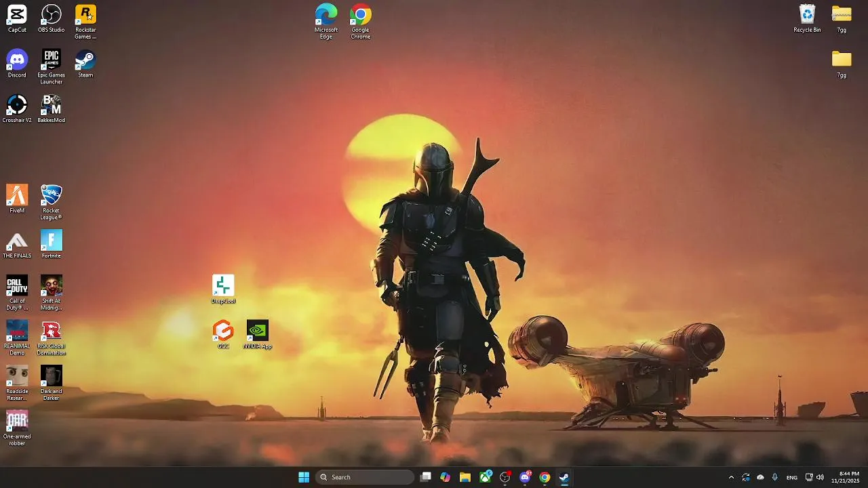Click the One-armed robber desktop icon
Screen dimensions: 868x488
[17, 428]
